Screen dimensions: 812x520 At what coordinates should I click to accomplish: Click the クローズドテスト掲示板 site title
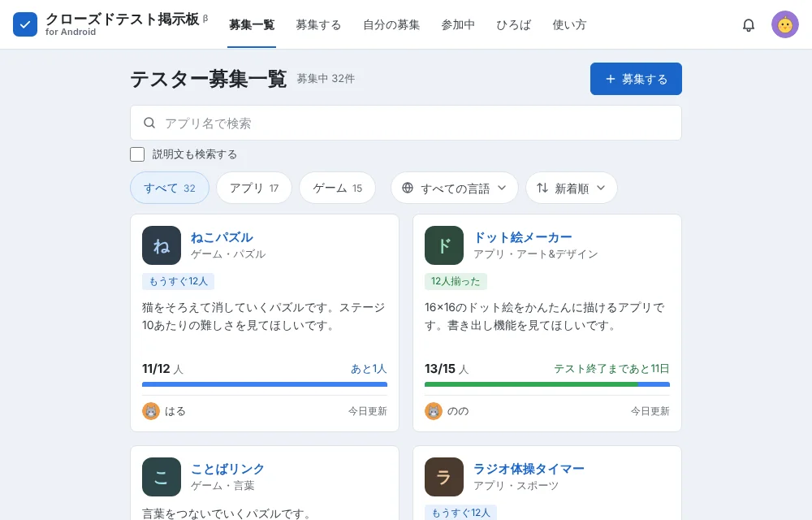(123, 19)
